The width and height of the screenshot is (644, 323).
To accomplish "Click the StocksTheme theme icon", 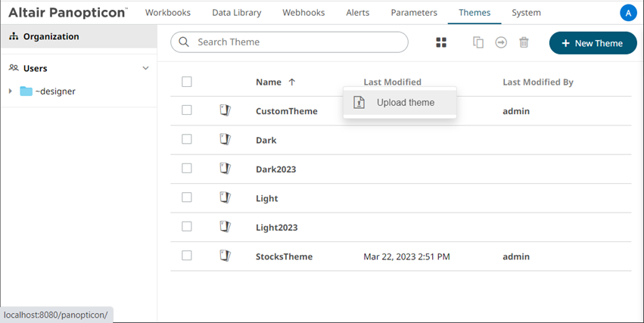I will pyautogui.click(x=225, y=256).
